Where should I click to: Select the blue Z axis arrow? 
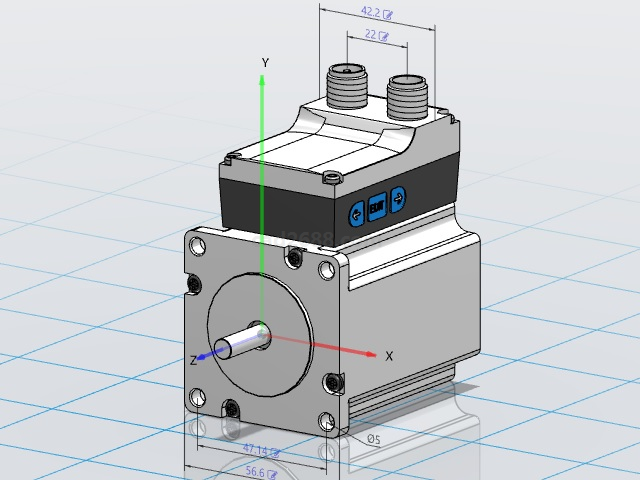pyautogui.click(x=201, y=356)
